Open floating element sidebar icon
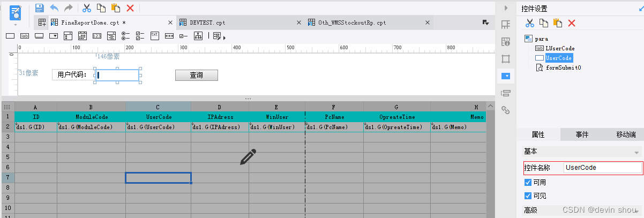 tap(505, 59)
